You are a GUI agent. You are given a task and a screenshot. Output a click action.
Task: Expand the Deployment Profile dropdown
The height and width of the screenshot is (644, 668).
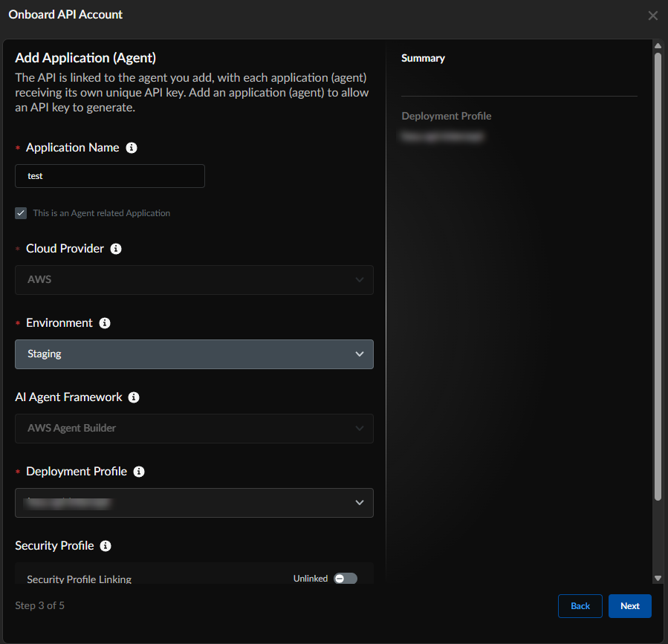tap(194, 503)
